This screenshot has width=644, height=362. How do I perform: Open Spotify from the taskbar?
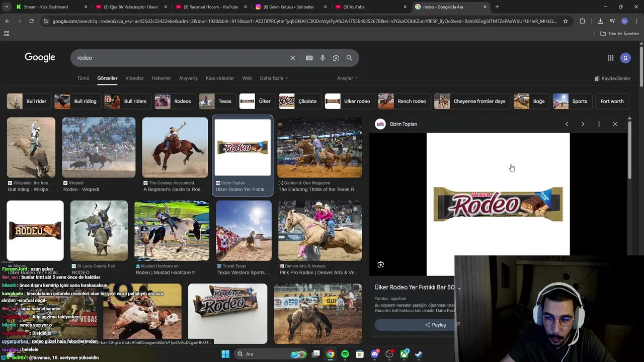pos(345,354)
